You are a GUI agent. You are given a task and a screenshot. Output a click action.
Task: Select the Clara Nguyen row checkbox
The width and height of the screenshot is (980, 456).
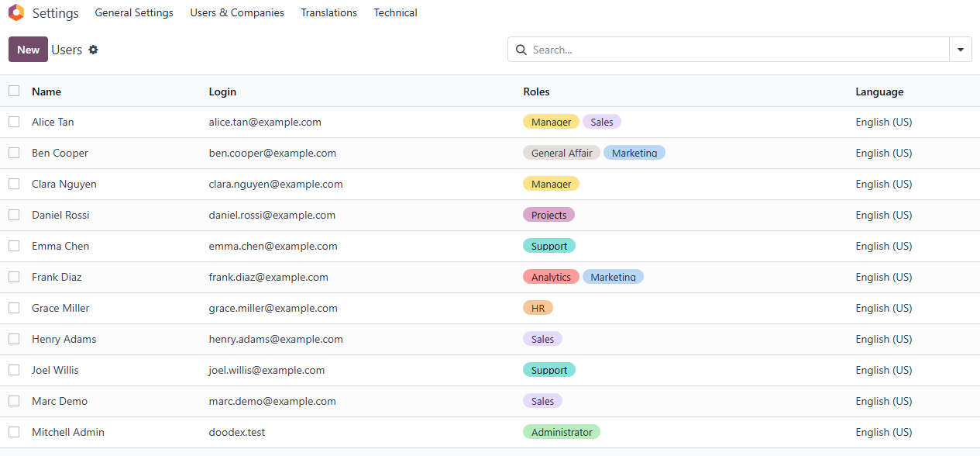click(x=14, y=184)
